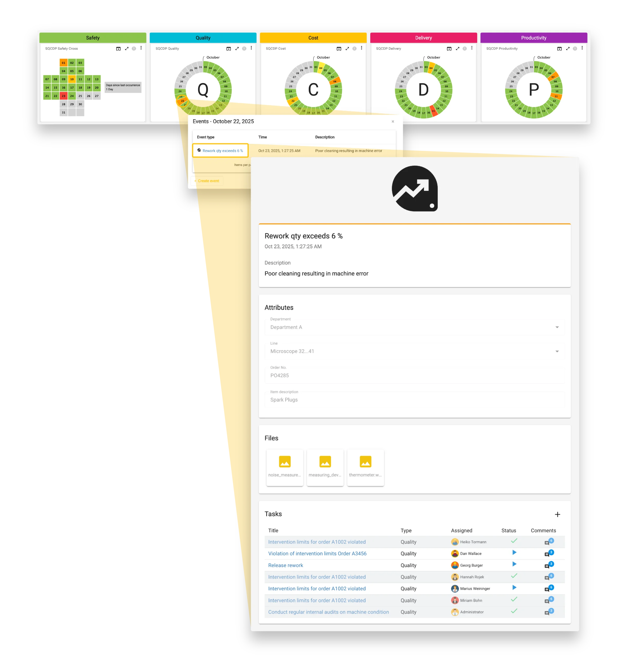The height and width of the screenshot is (672, 644).
Task: Select red day 23 in the Safety Cross
Action: click(64, 96)
